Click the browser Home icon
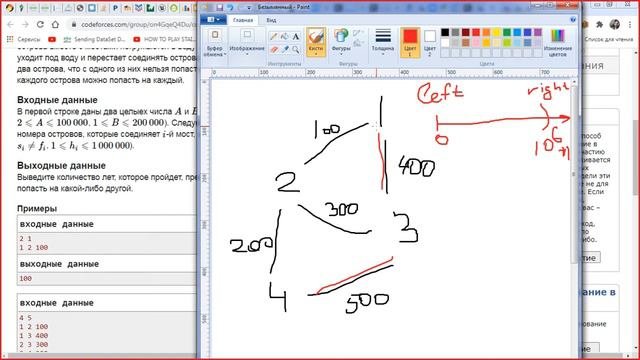 (55, 24)
